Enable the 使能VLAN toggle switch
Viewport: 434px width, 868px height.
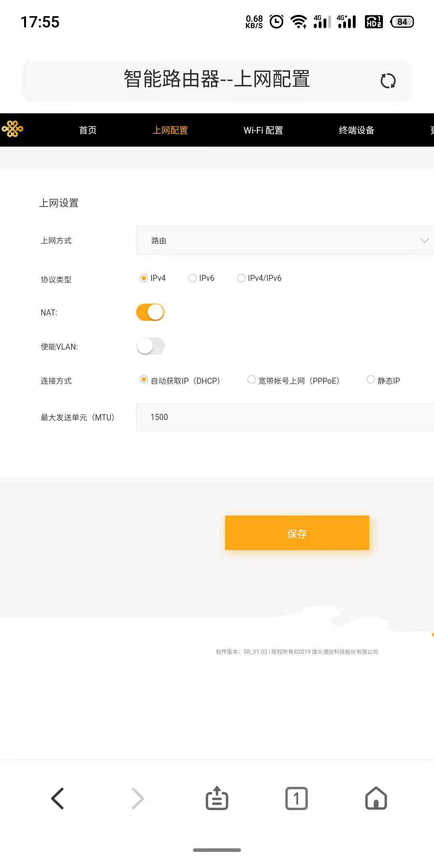(x=150, y=346)
